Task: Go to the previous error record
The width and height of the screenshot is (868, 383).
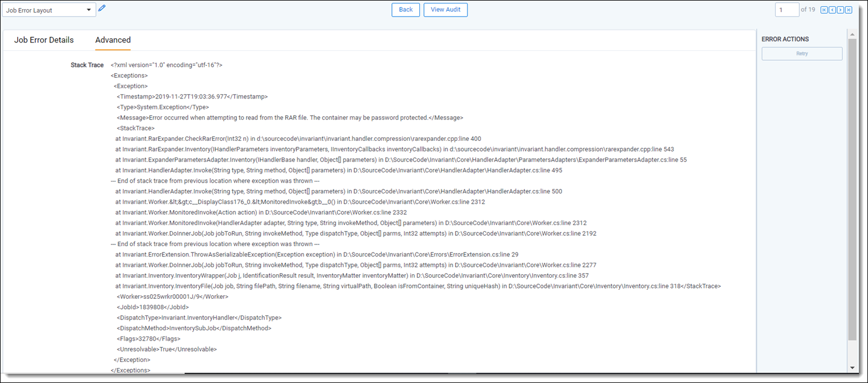Action: 832,10
